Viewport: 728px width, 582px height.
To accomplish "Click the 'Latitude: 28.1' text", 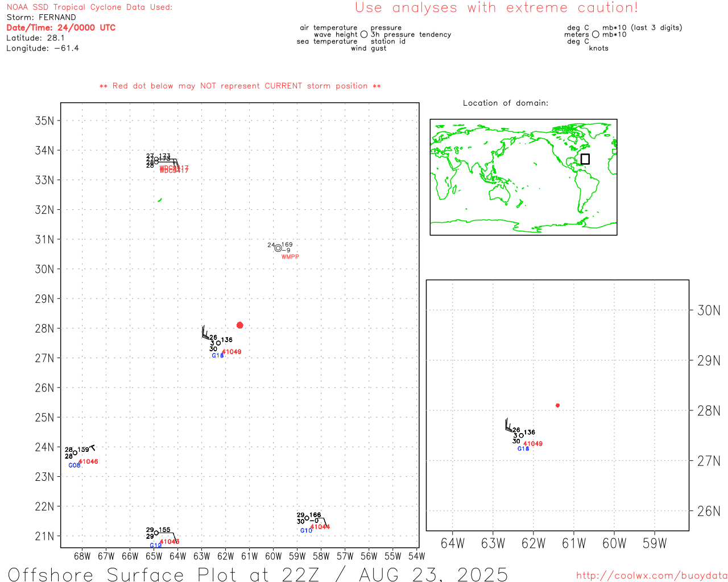I will click(x=35, y=38).
